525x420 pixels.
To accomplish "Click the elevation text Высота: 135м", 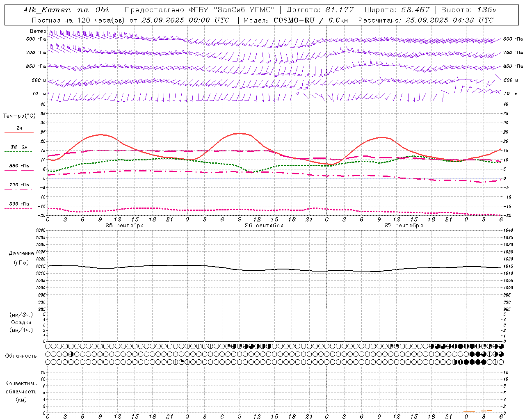I will (469, 10).
